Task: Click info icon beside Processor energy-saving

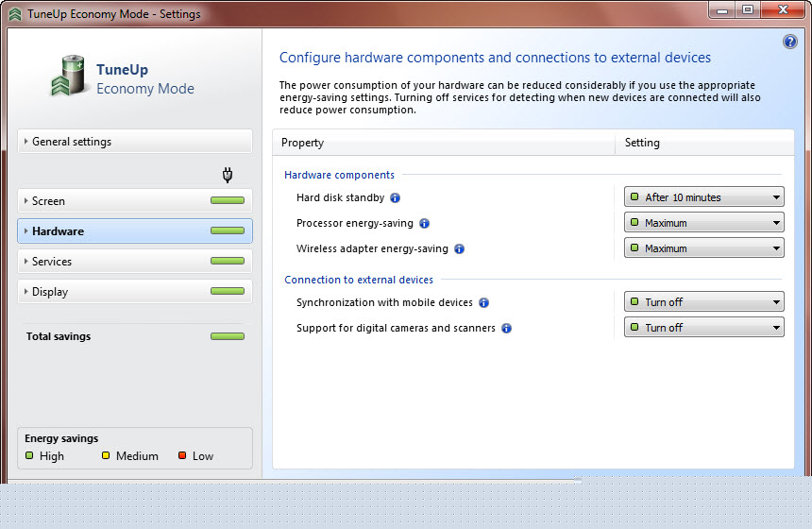Action: coord(424,223)
